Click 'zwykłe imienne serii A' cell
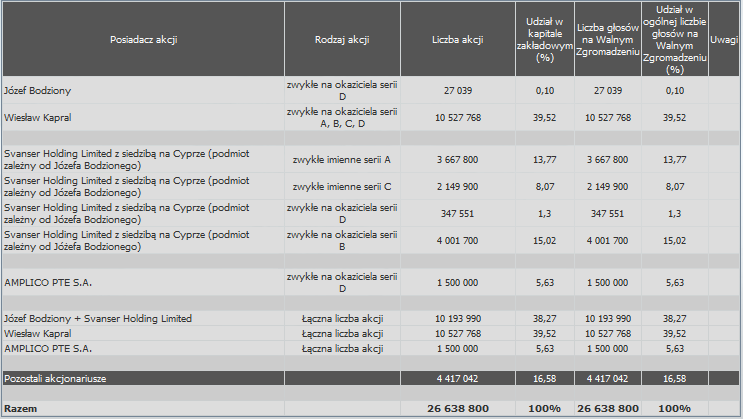Screen dimensions: 743x419 [x=342, y=160]
